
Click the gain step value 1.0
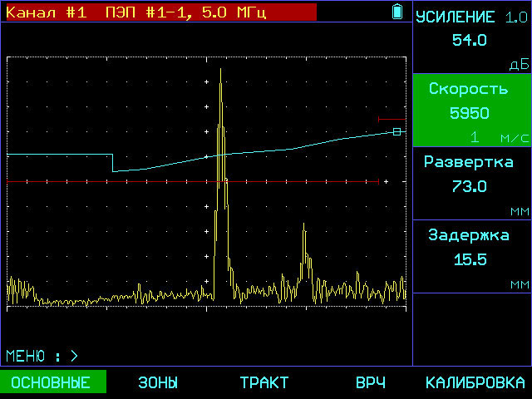click(516, 17)
